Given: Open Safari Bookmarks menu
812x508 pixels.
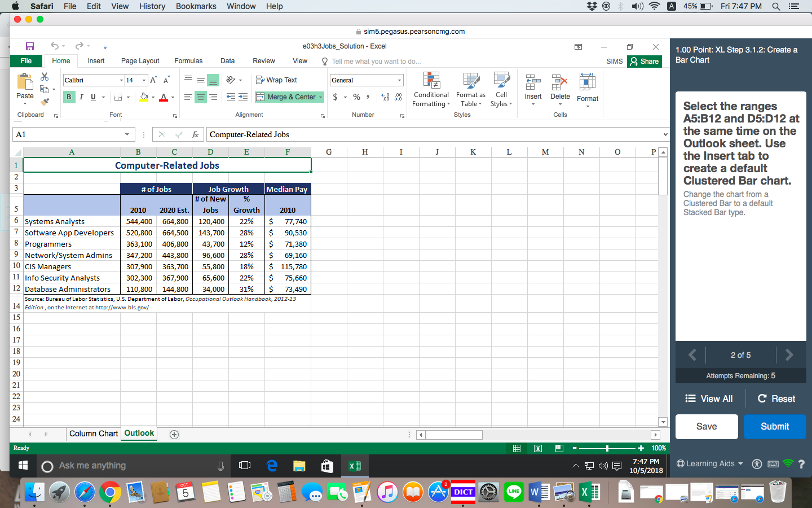Looking at the screenshot, I should click(x=196, y=6).
